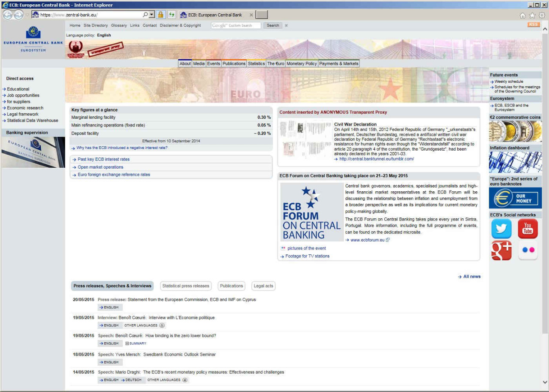This screenshot has height=392, width=549.
Task: Open the Publications menu tab
Action: pyautogui.click(x=234, y=63)
